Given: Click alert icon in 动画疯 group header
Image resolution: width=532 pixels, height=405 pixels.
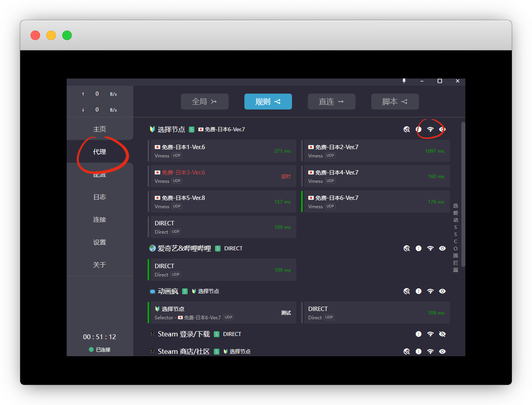Looking at the screenshot, I should (x=419, y=291).
